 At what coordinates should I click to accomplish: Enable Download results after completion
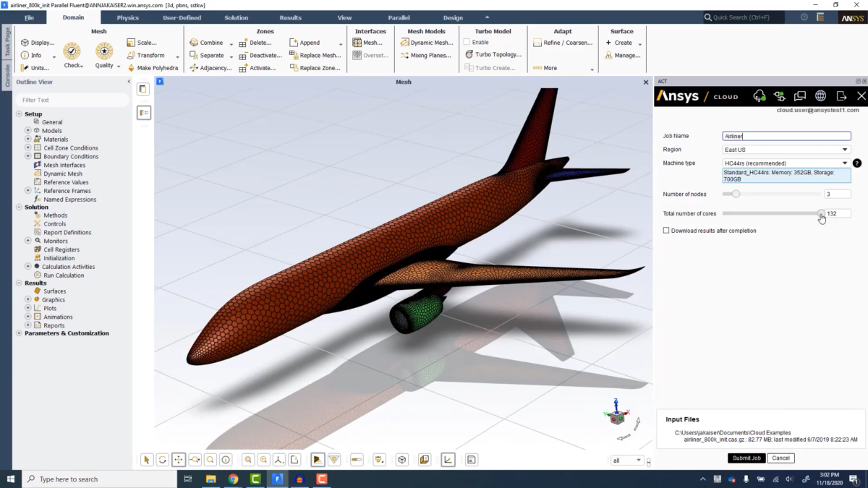pyautogui.click(x=666, y=231)
